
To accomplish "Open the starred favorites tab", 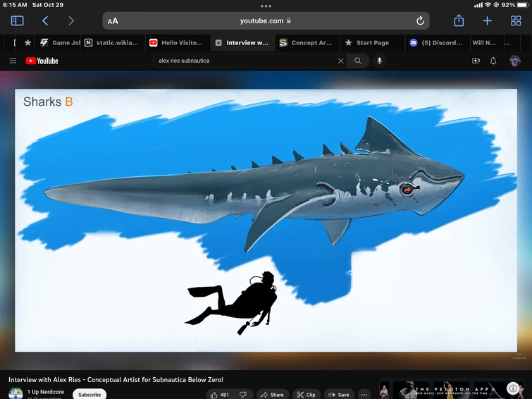I will coord(27,43).
